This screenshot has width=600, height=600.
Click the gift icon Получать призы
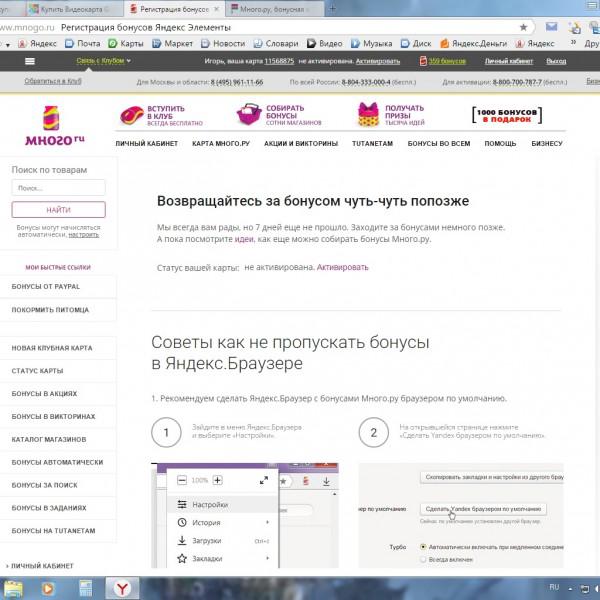[368, 114]
